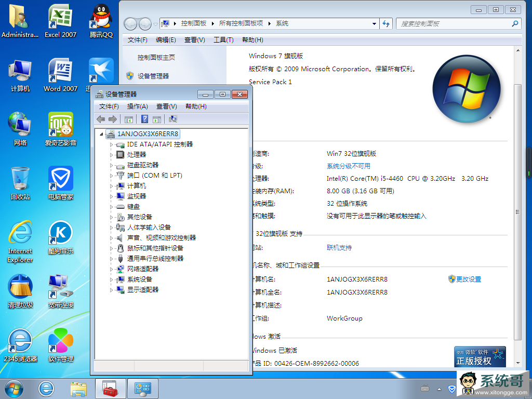Open Device Manager 操作(A) menu
This screenshot has height=399, width=532.
pos(137,106)
